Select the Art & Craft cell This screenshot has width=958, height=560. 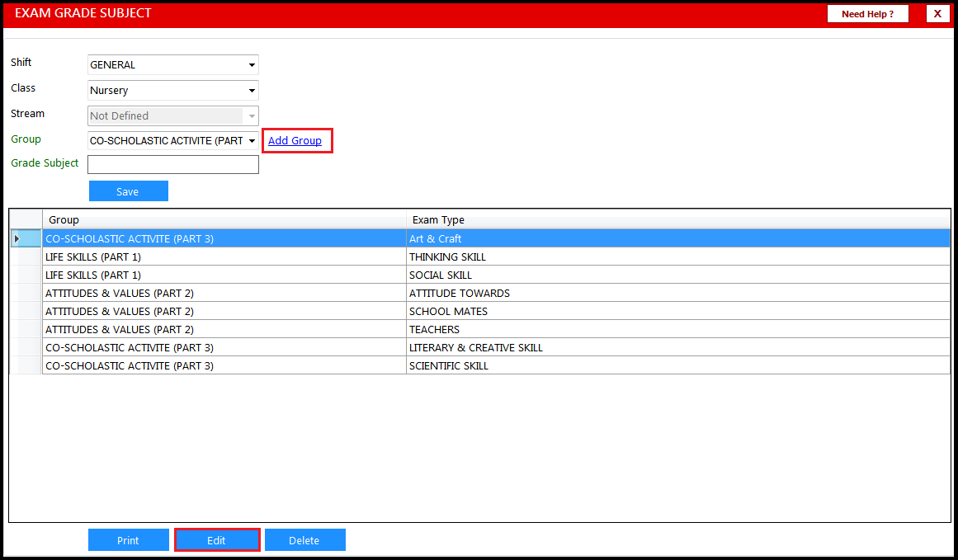click(x=678, y=239)
